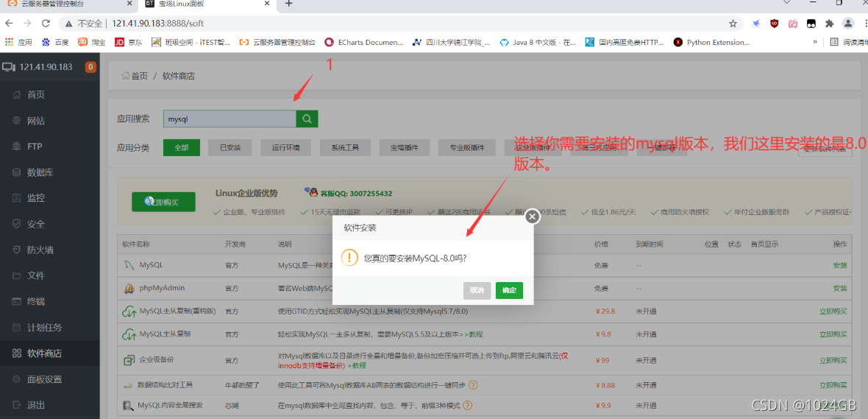The image size is (868, 419).
Task: Click the 121.41.90.183 server label
Action: tap(46, 67)
